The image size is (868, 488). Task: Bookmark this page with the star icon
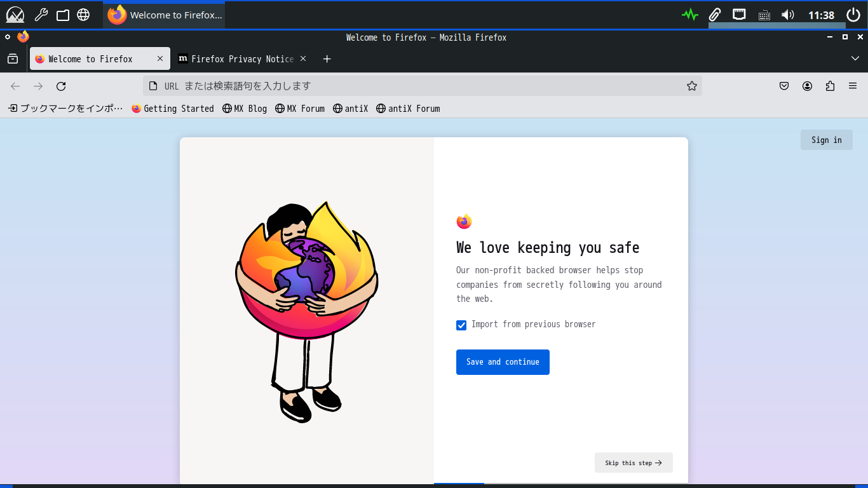pos(692,86)
